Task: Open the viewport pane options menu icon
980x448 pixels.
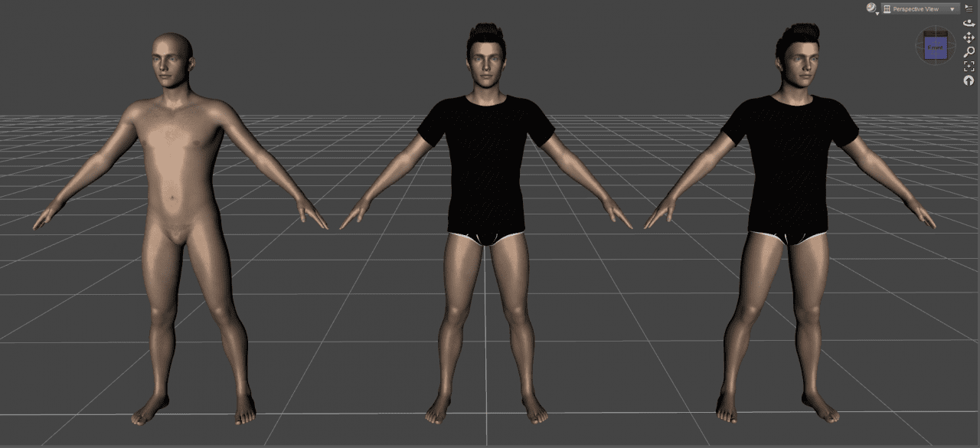Action: click(969, 8)
